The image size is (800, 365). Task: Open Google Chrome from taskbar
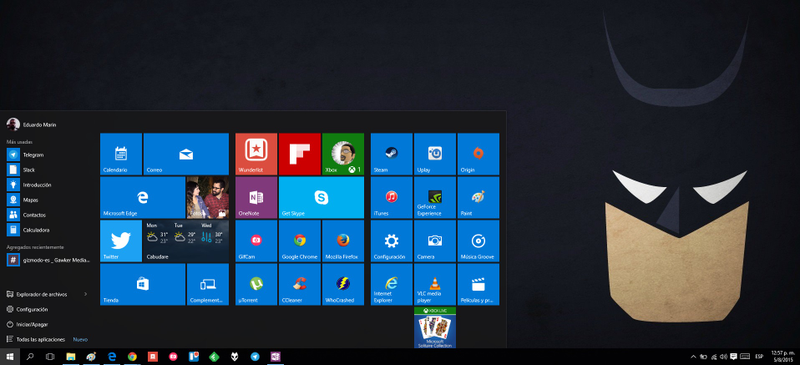[x=132, y=357]
